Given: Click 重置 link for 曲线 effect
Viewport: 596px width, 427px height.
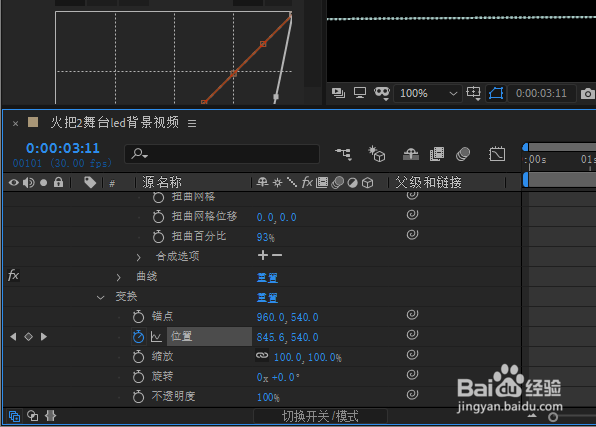Looking at the screenshot, I should coord(267,278).
